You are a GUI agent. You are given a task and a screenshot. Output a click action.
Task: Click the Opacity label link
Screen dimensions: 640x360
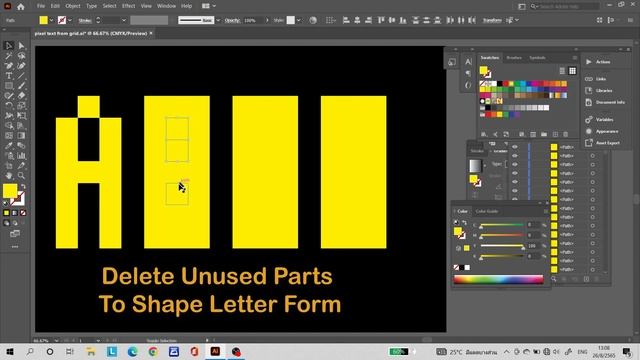click(x=232, y=20)
